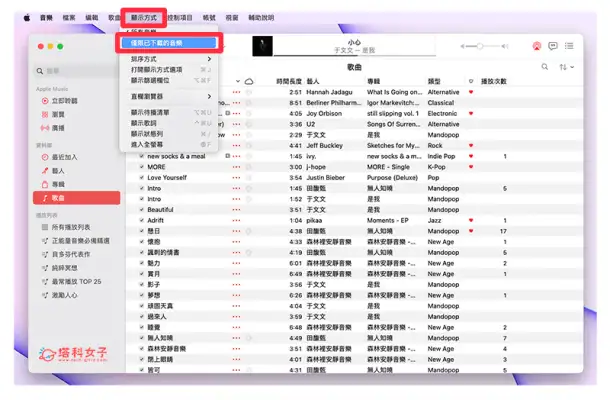This screenshot has width=610, height=400.
Task: Toggle the heart on Jeff Buckley row
Action: (471, 146)
